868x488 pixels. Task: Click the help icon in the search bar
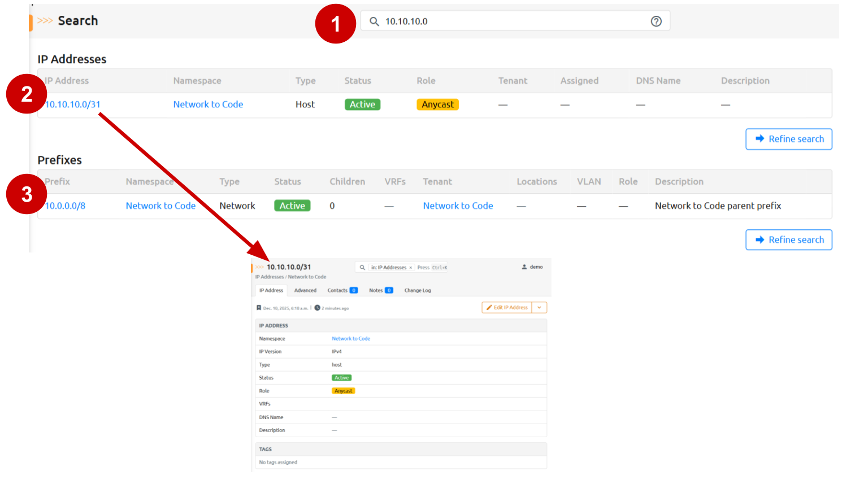coord(656,21)
